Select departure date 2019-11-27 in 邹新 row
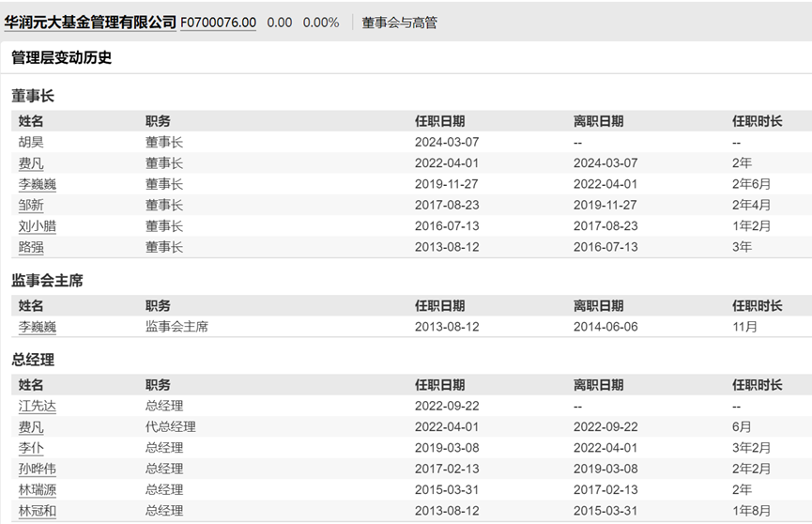 [605, 206]
